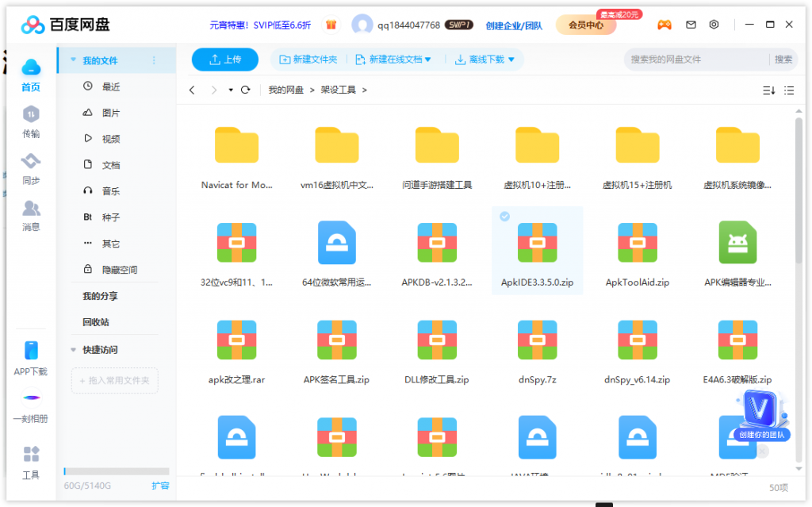
Task: Select the APK编辑器专业 android file icon
Action: click(x=737, y=243)
